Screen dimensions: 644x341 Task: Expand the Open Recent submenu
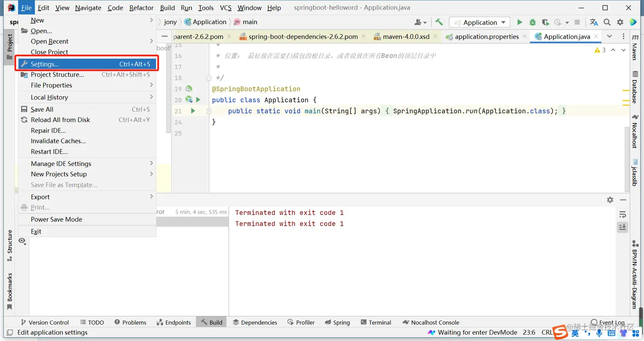[87, 41]
